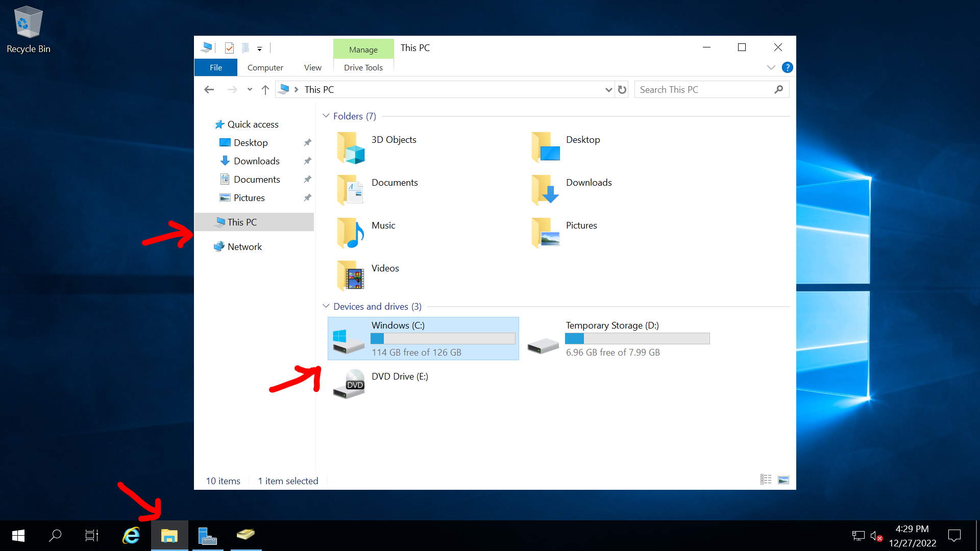Click the Windows (C:) capacity bar
Viewport: 980px width, 551px height.
(x=443, y=339)
